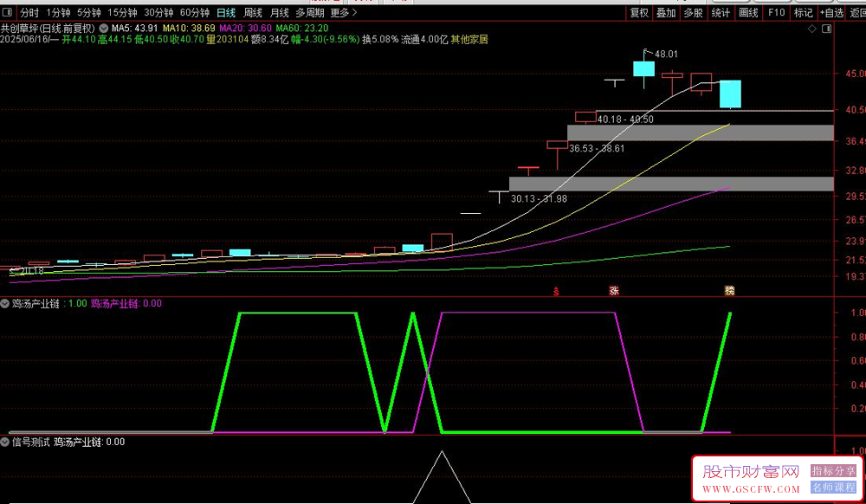Click the 叠加 overlay button
The height and width of the screenshot is (504, 866).
point(666,12)
